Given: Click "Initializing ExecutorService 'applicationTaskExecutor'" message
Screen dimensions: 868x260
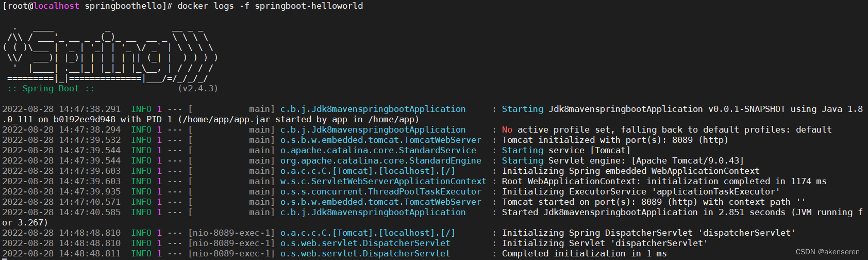Looking at the screenshot, I should 641,192.
